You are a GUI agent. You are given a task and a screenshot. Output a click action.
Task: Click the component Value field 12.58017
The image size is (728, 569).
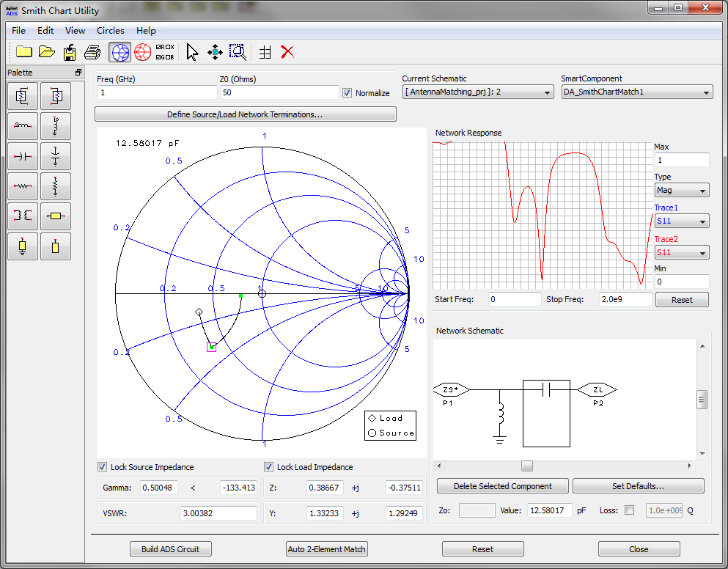click(549, 510)
